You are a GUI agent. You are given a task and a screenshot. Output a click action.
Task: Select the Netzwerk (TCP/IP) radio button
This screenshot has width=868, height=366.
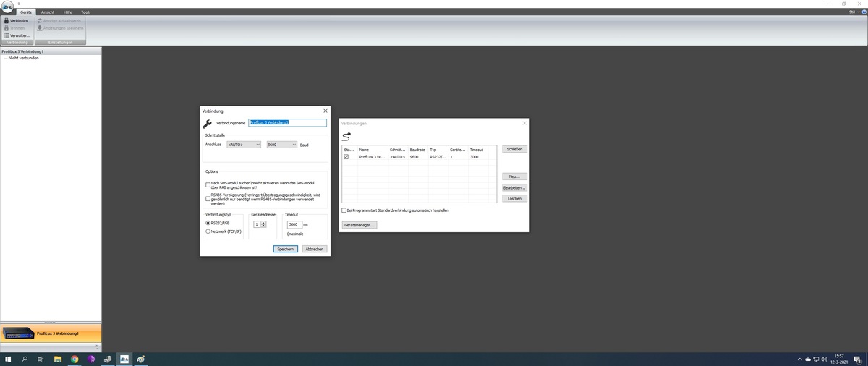tap(208, 231)
